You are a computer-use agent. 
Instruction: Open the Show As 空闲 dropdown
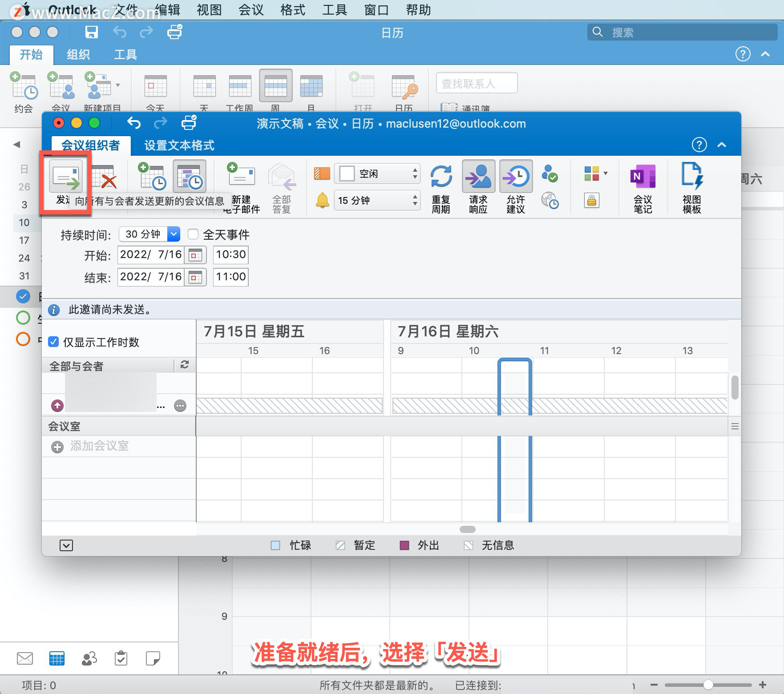[x=377, y=173]
